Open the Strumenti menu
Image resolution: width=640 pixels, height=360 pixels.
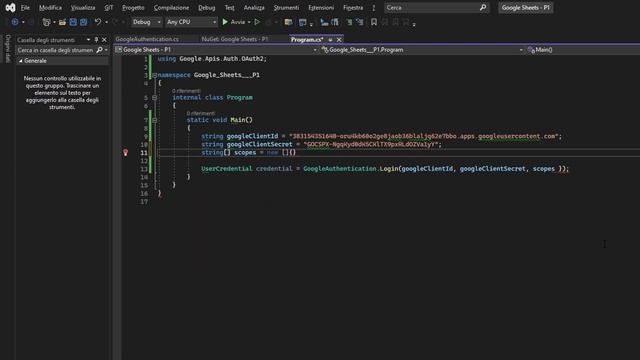(x=286, y=8)
